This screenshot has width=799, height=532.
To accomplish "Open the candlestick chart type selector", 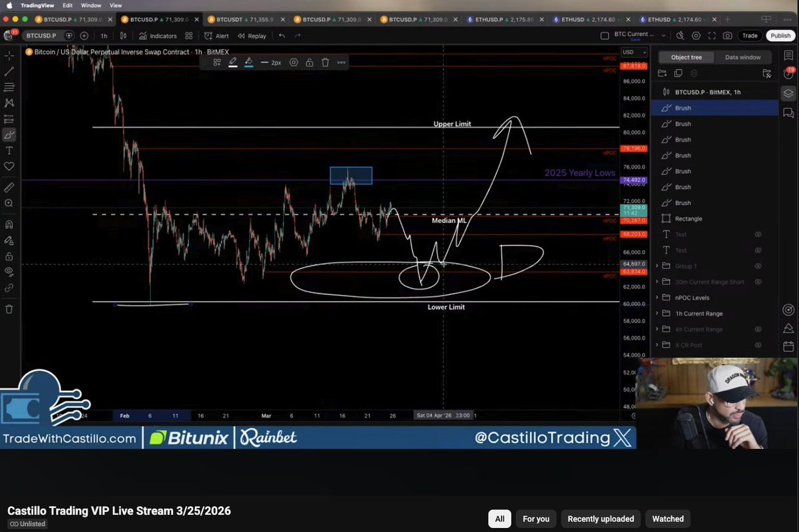I will [124, 36].
